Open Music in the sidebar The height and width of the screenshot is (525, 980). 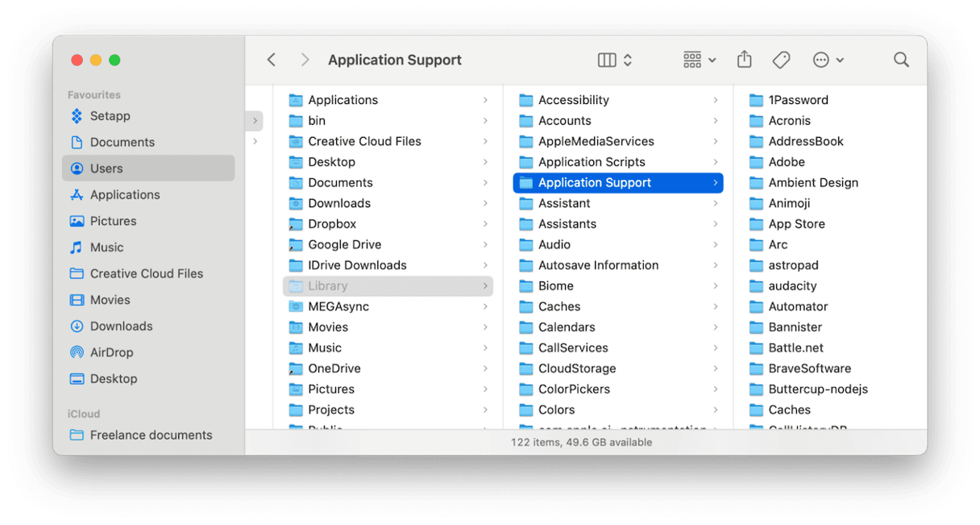(x=106, y=248)
